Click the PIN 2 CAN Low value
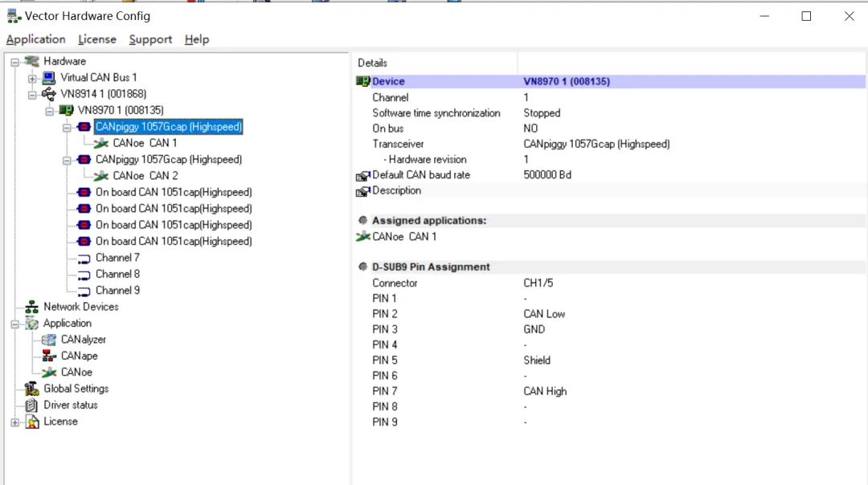This screenshot has height=485, width=868. (544, 314)
